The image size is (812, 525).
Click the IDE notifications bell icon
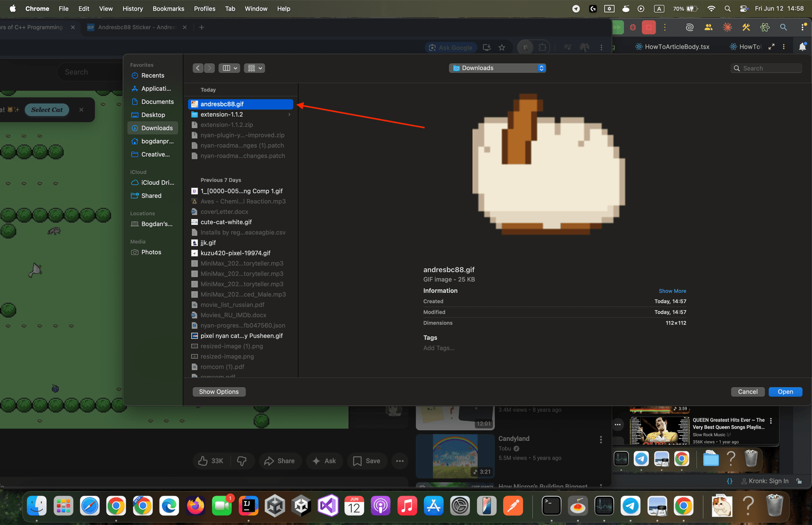[x=802, y=47]
